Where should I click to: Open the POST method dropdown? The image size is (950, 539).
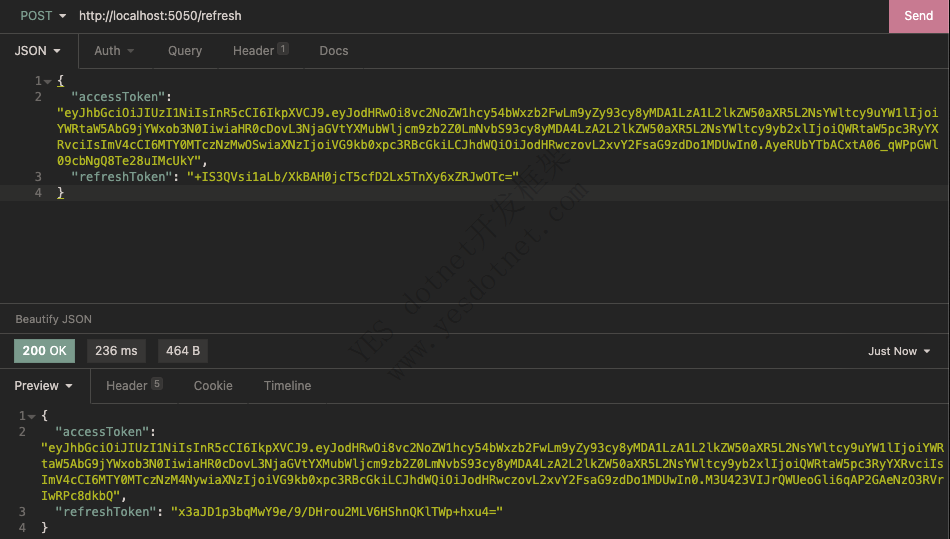[43, 16]
